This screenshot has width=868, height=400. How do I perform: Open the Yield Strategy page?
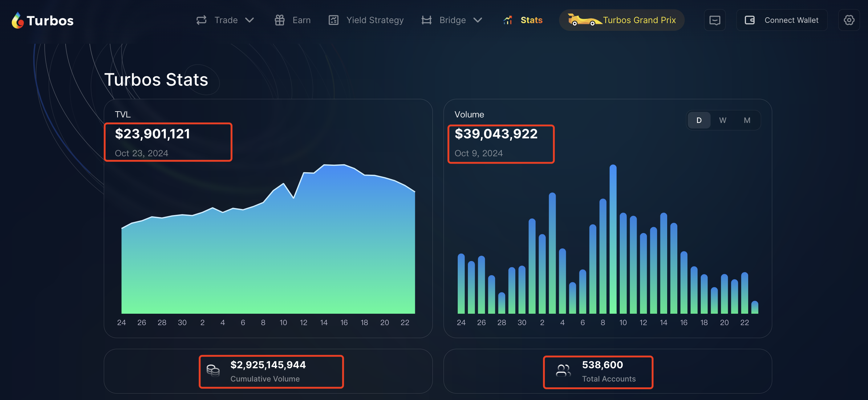375,20
